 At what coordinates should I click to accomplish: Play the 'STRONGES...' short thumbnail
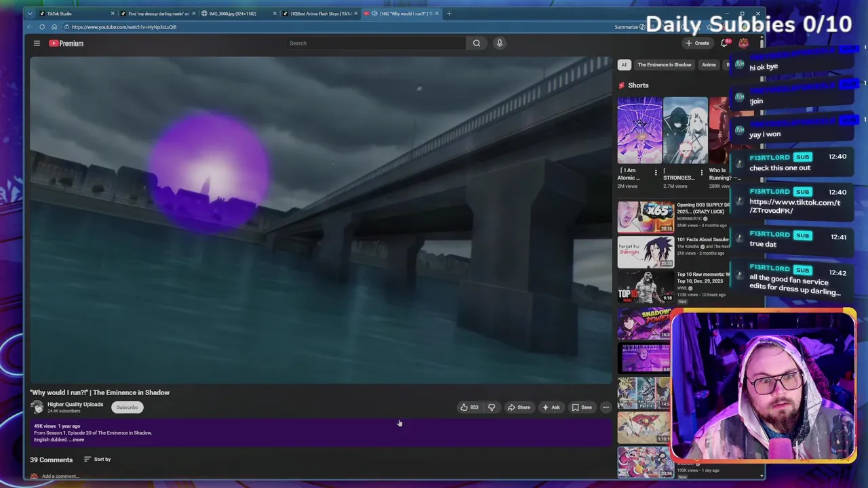point(686,130)
